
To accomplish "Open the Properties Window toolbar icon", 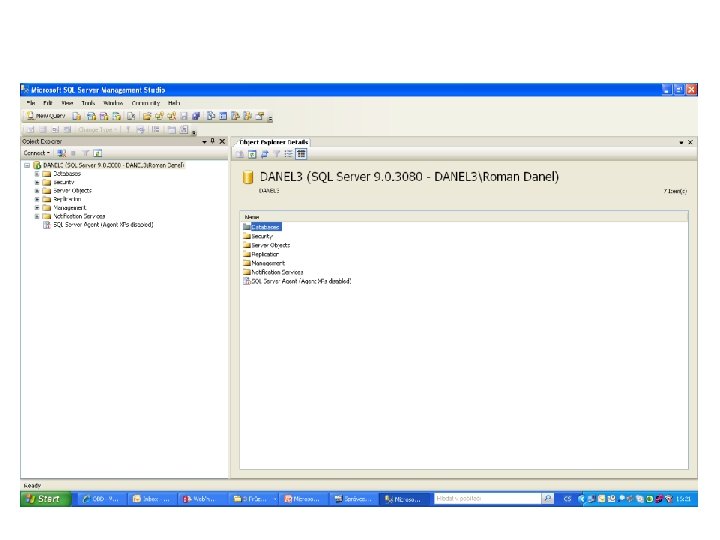I will click(x=260, y=116).
